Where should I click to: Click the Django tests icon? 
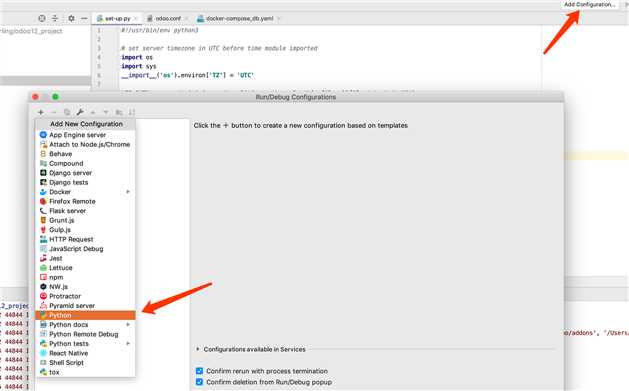point(43,182)
